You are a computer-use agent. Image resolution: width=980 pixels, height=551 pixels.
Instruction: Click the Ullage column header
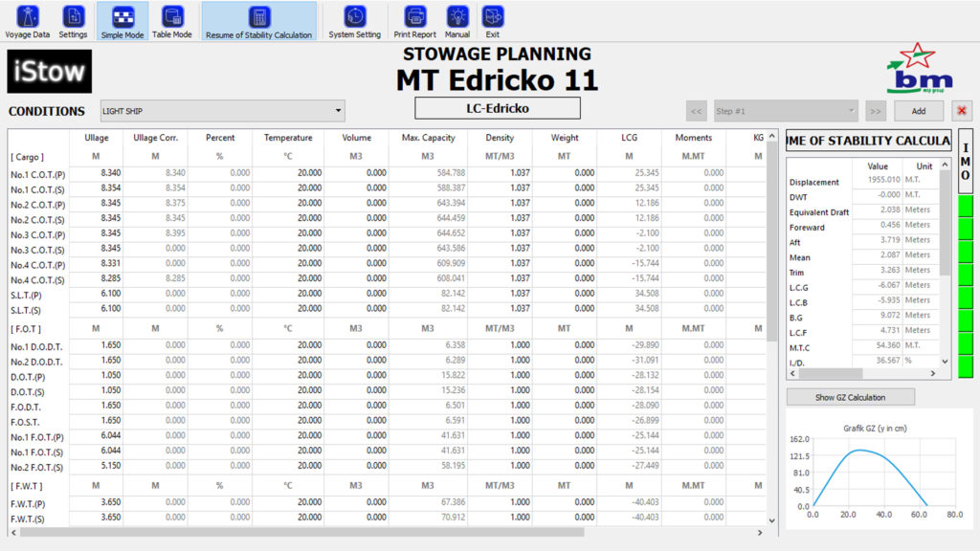[x=97, y=138]
